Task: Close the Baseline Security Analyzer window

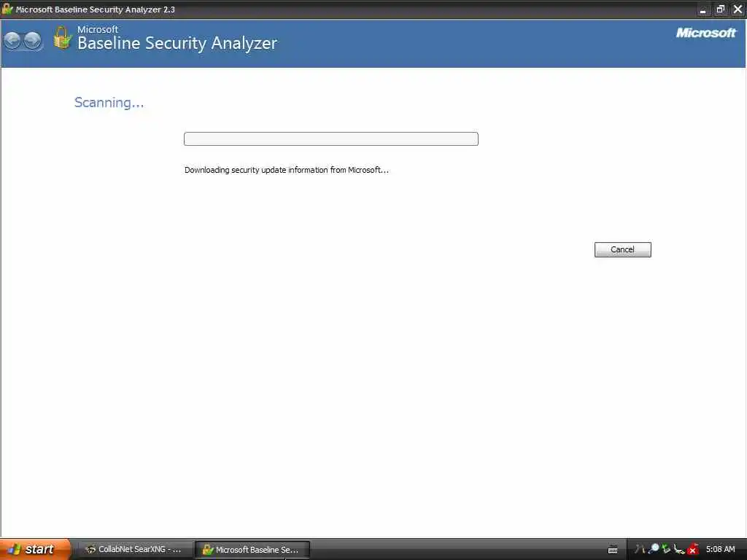Action: pyautogui.click(x=738, y=9)
